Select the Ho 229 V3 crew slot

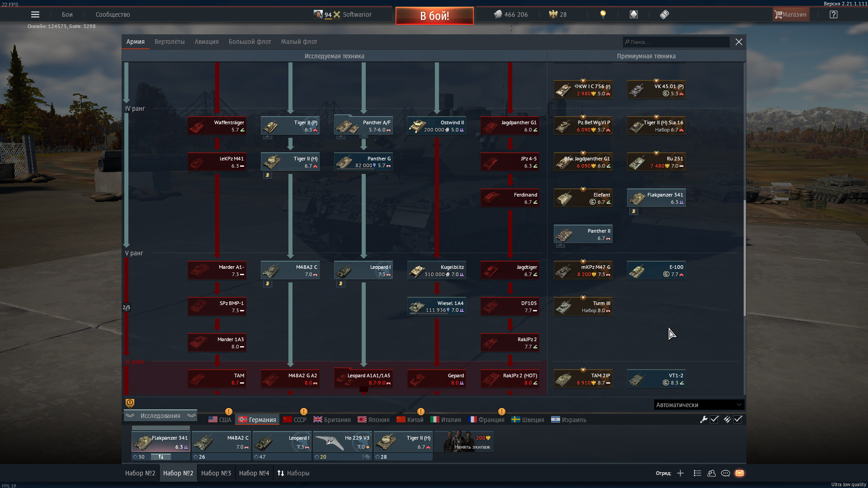pos(342,442)
